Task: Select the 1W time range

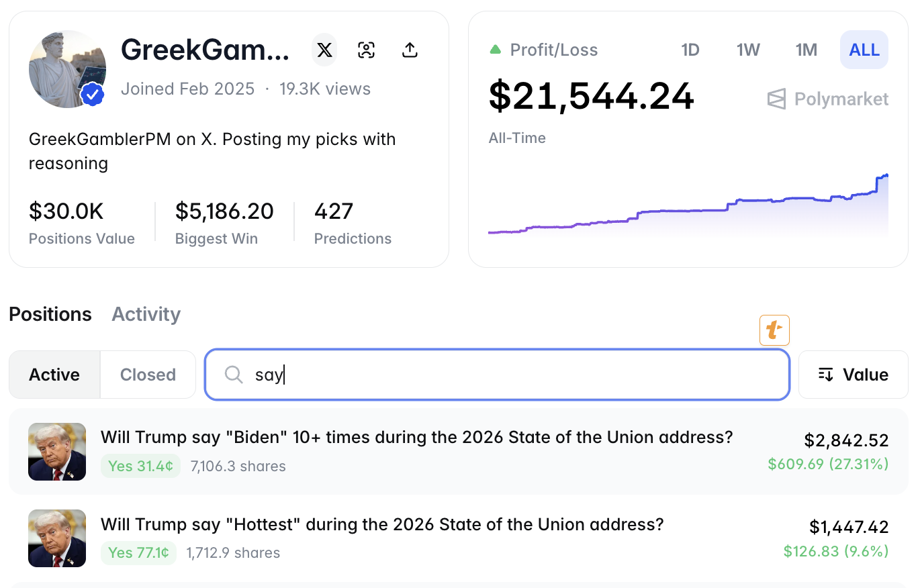Action: pyautogui.click(x=748, y=50)
